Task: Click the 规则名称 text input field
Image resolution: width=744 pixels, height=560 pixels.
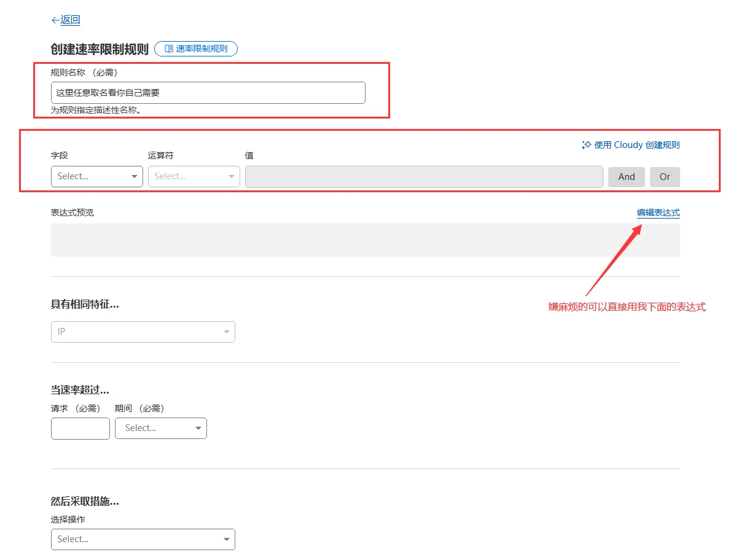Action: pos(208,93)
